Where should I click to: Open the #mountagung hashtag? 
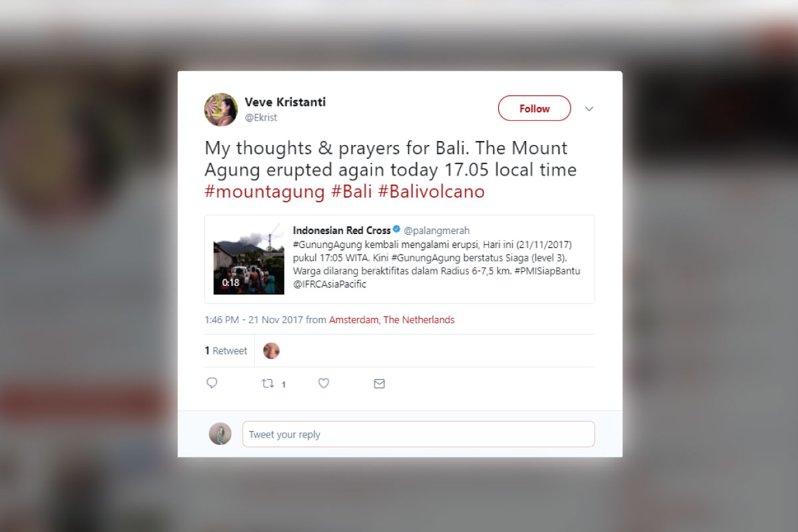click(265, 192)
